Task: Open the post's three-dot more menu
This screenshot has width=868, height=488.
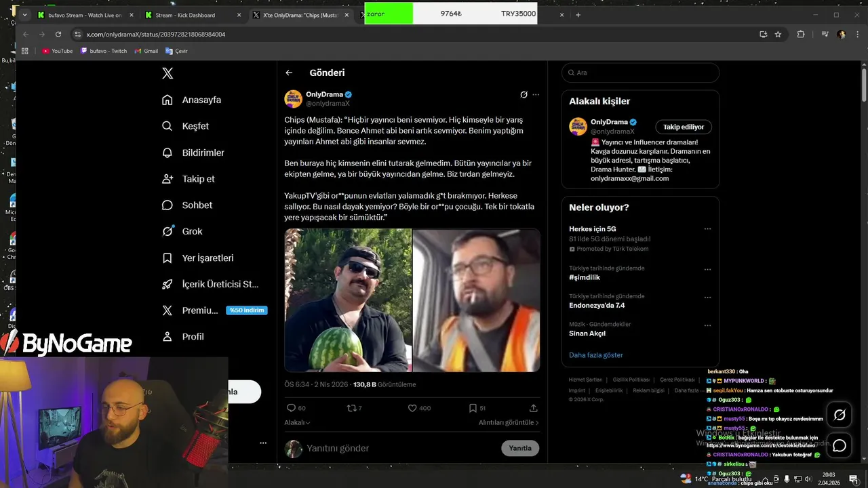Action: (536, 95)
